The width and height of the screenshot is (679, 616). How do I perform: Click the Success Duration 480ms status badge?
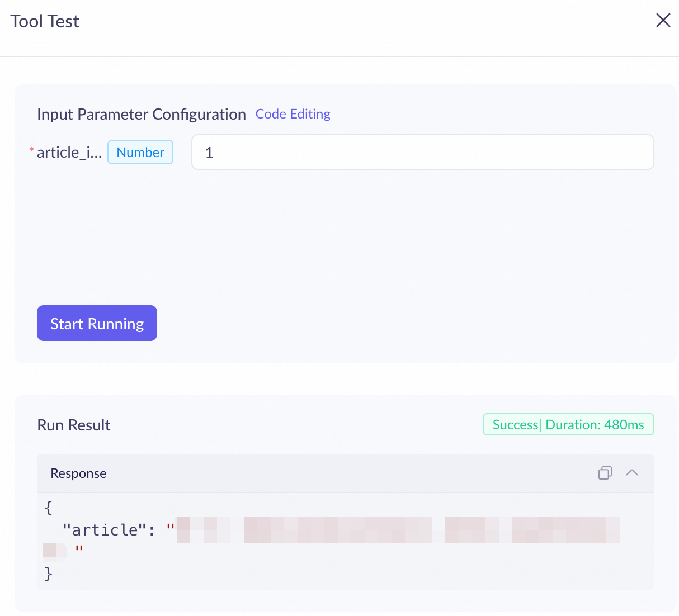tap(568, 424)
